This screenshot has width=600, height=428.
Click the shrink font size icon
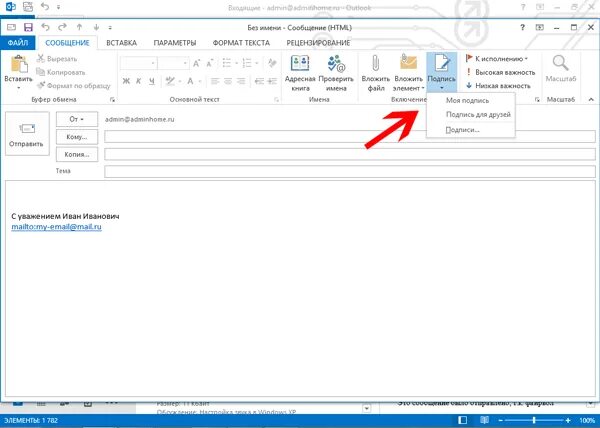click(209, 63)
